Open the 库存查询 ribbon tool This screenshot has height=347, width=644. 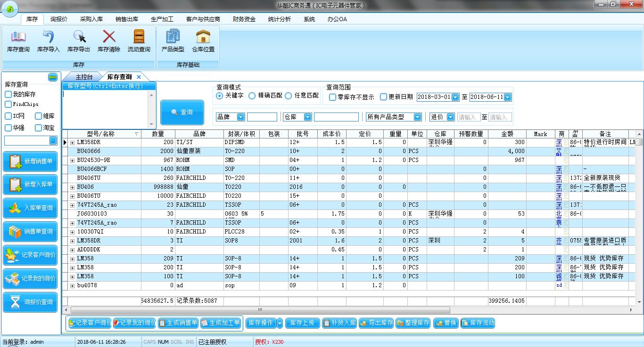click(x=18, y=41)
